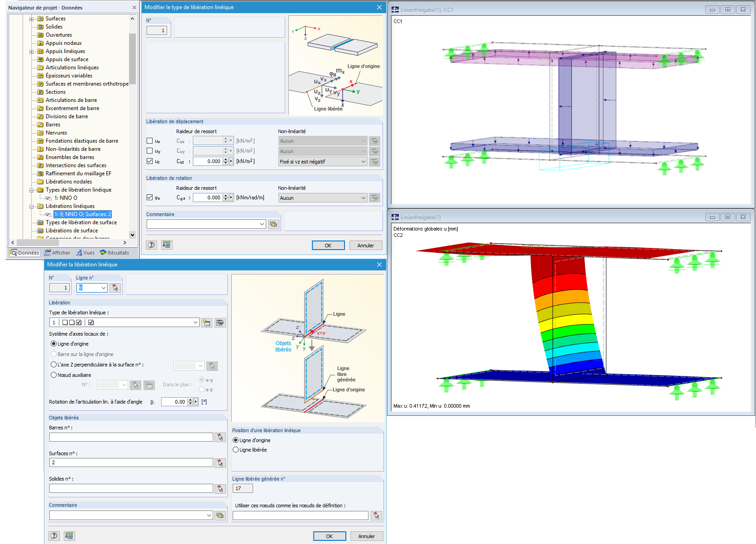Viewport: 756px width, 544px height.
Task: Increase Cuz spring stiffness stepper up
Action: [225, 159]
